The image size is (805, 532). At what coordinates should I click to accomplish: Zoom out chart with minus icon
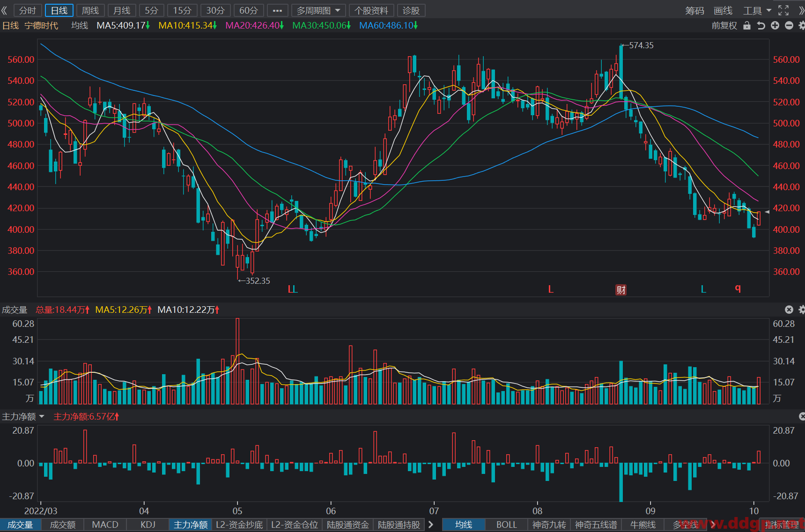789,25
